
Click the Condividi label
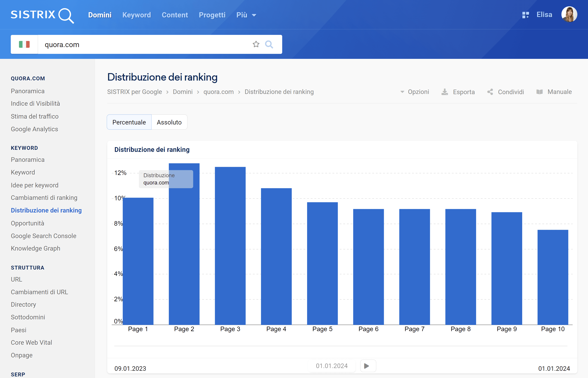pos(511,92)
